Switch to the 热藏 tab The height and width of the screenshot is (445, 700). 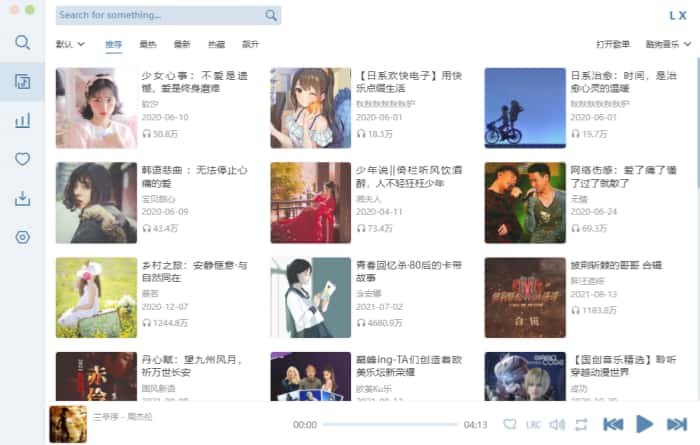click(x=217, y=44)
